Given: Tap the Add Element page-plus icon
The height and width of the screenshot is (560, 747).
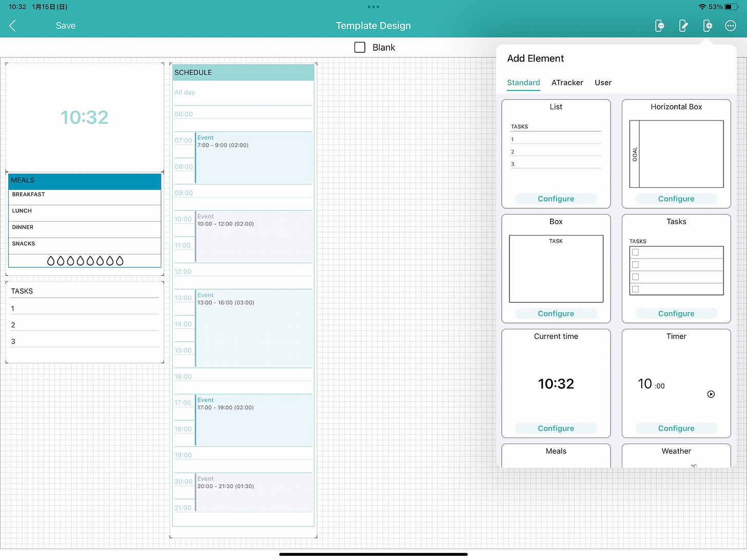Looking at the screenshot, I should (x=707, y=25).
